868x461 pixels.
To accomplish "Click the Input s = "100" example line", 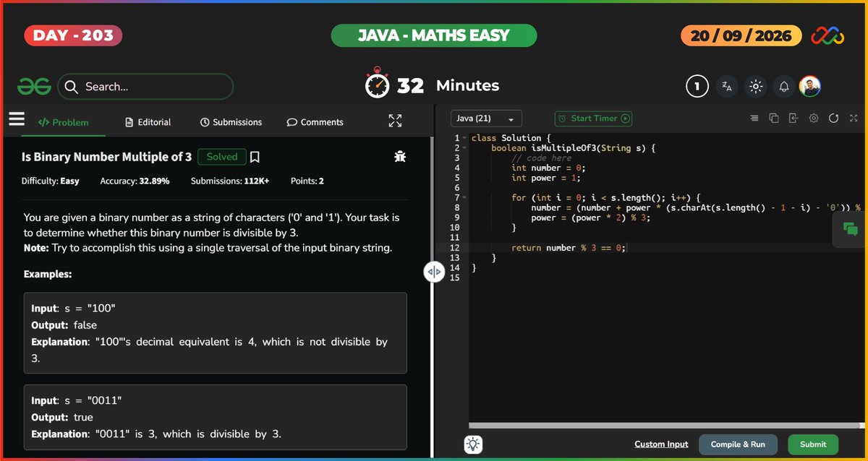I will tap(73, 309).
